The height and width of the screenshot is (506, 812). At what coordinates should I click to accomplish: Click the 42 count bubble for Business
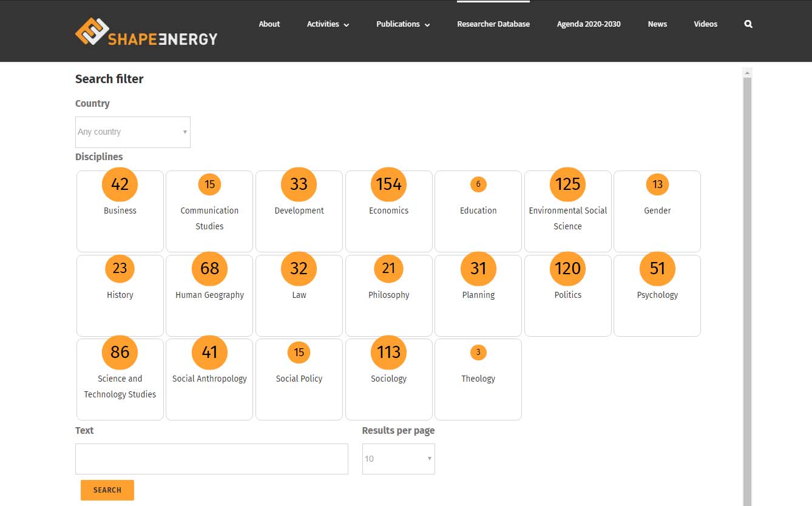[120, 184]
